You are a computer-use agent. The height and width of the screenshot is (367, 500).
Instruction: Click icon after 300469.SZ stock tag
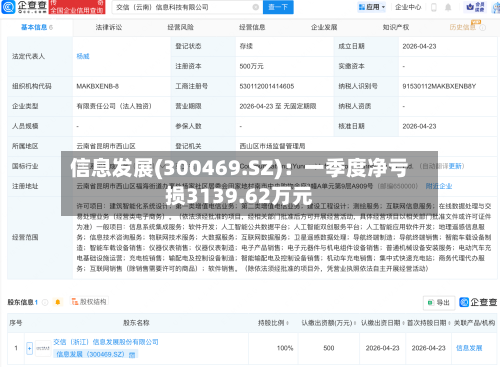[132, 355]
